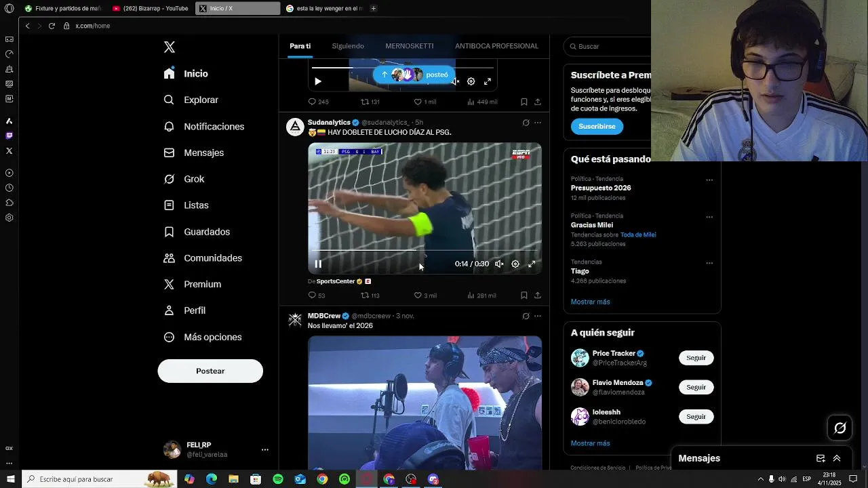
Task: Open Grok floating button
Action: point(840,428)
